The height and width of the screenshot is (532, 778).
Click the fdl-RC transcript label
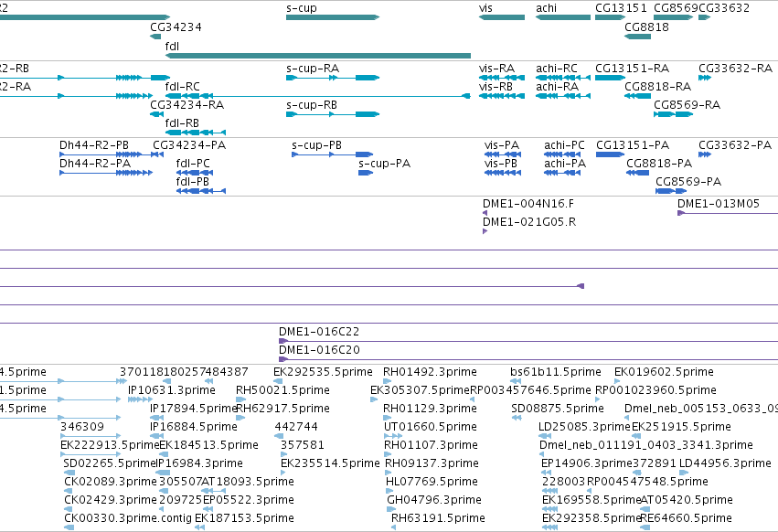tap(182, 86)
